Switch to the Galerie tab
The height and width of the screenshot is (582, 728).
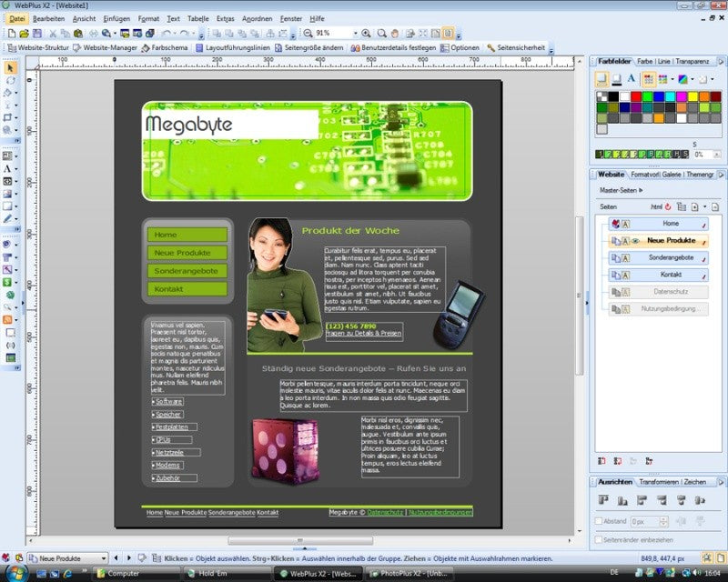[x=672, y=175]
